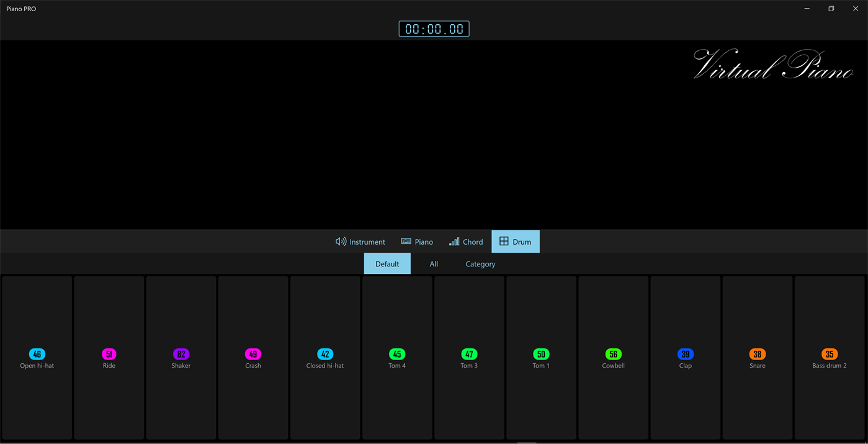The width and height of the screenshot is (868, 444).
Task: Click the 82 badge on the Shaker pad
Action: coord(181,353)
